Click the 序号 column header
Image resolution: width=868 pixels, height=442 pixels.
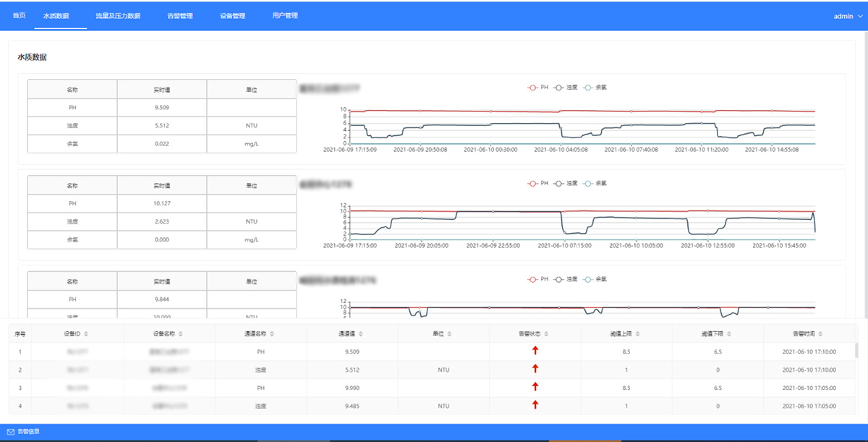point(20,334)
